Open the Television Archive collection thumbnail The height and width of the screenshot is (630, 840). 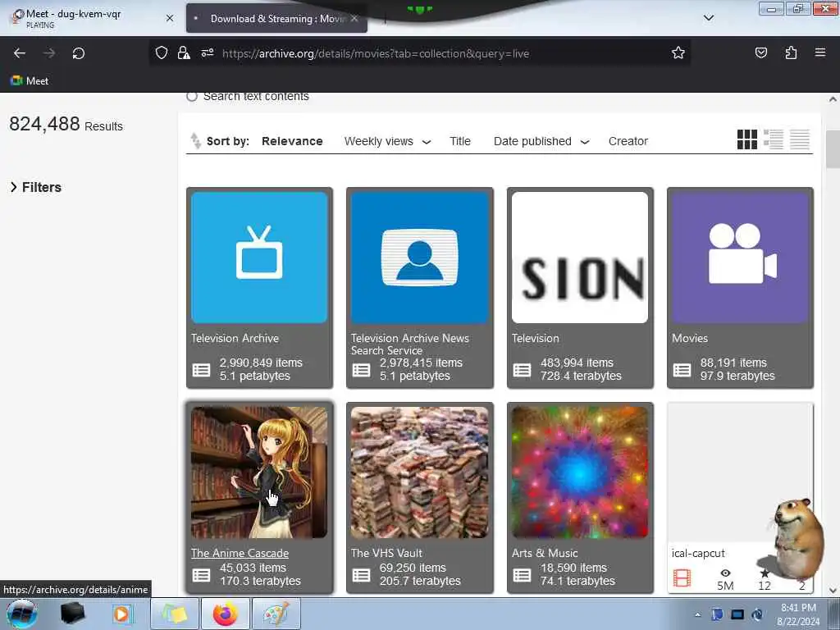(259, 257)
